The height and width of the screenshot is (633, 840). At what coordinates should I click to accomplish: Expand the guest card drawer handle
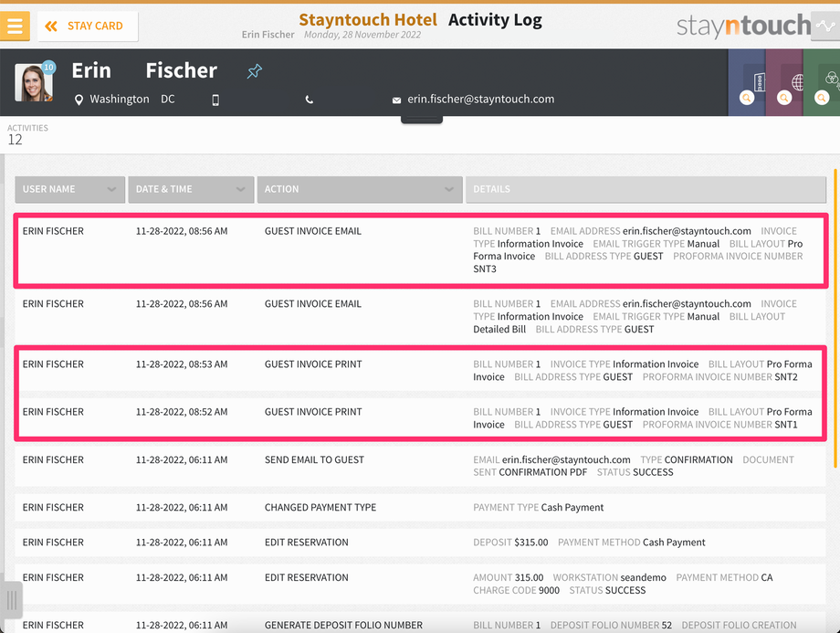tap(422, 120)
